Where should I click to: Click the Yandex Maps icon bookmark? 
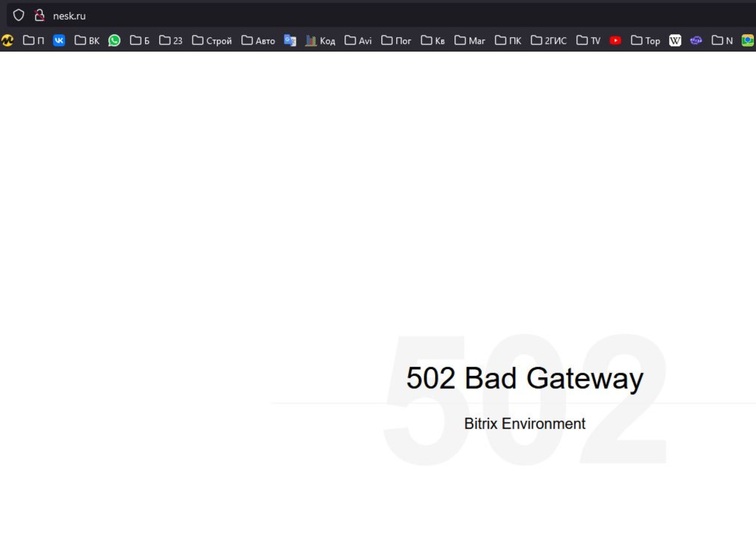coord(748,41)
